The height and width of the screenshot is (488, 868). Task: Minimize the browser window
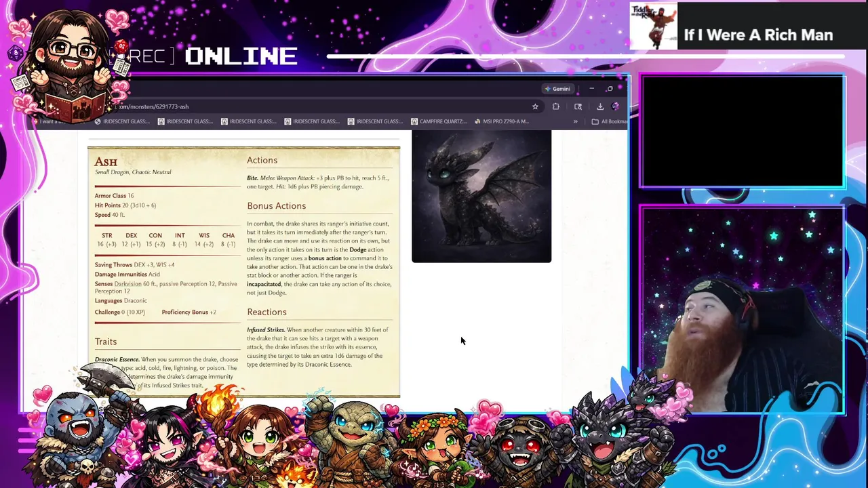click(591, 89)
